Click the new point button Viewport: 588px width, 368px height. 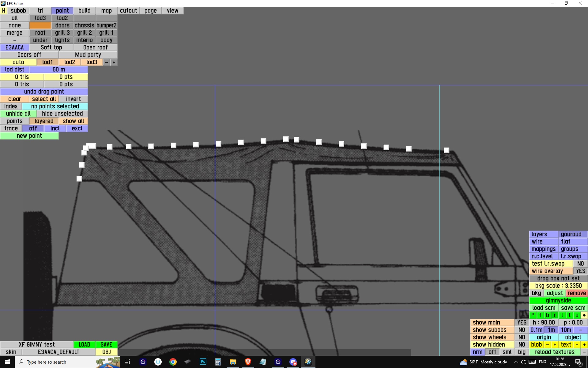pos(29,136)
